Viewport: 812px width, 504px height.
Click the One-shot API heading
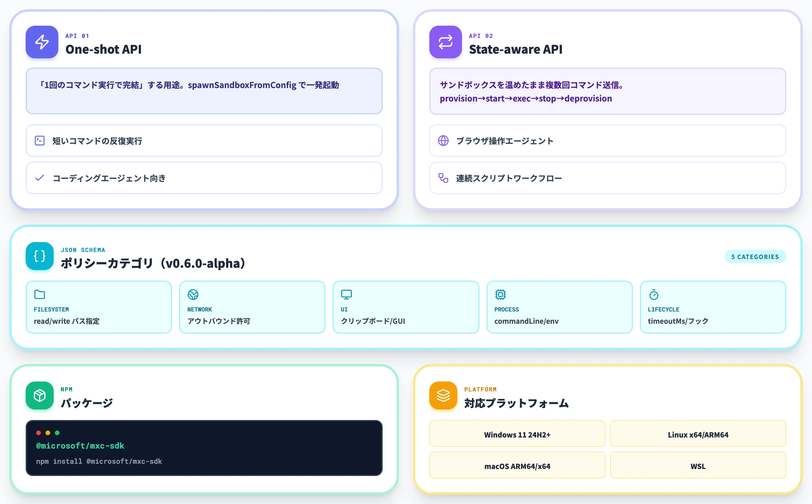pos(103,49)
